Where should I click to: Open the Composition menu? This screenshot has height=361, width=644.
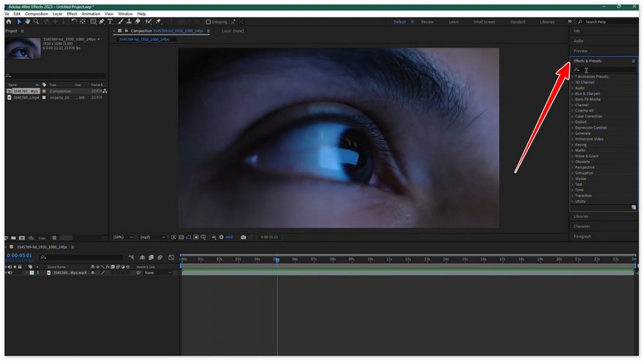coord(36,14)
